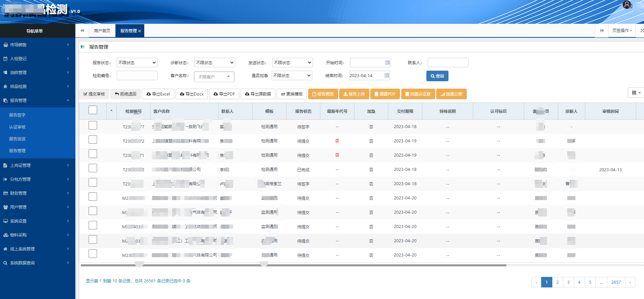
Task: Check the 已完成 row checkbox
Action: [x=93, y=168]
